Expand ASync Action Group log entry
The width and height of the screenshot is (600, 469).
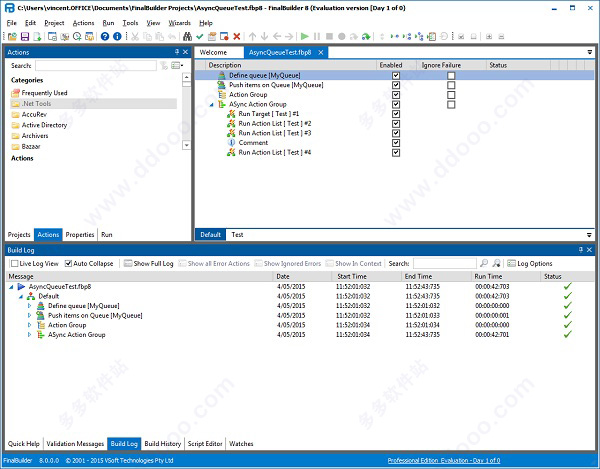point(29,334)
